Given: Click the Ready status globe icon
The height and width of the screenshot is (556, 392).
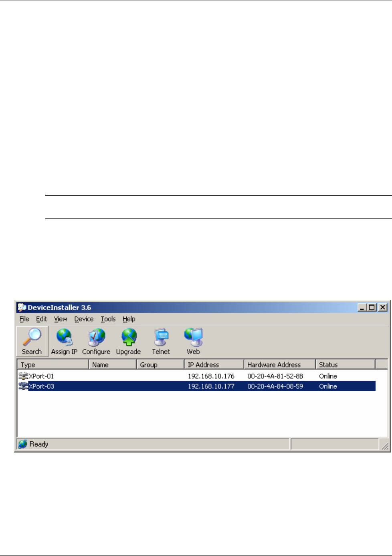Looking at the screenshot, I should pyautogui.click(x=23, y=444).
